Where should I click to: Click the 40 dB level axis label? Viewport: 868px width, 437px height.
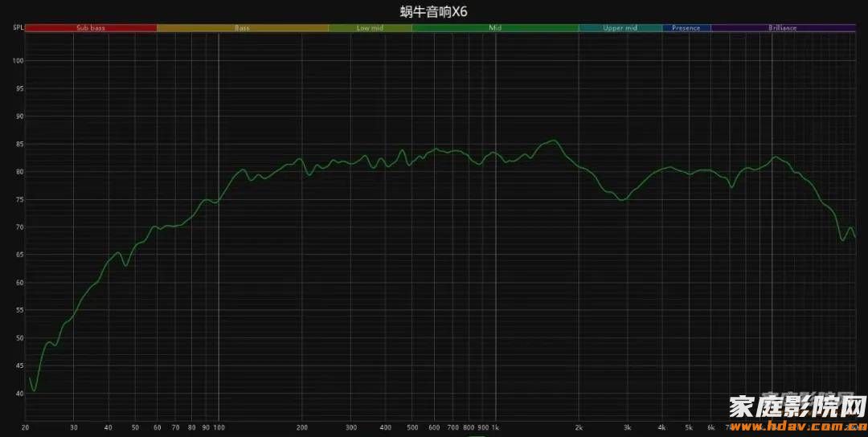tap(18, 394)
